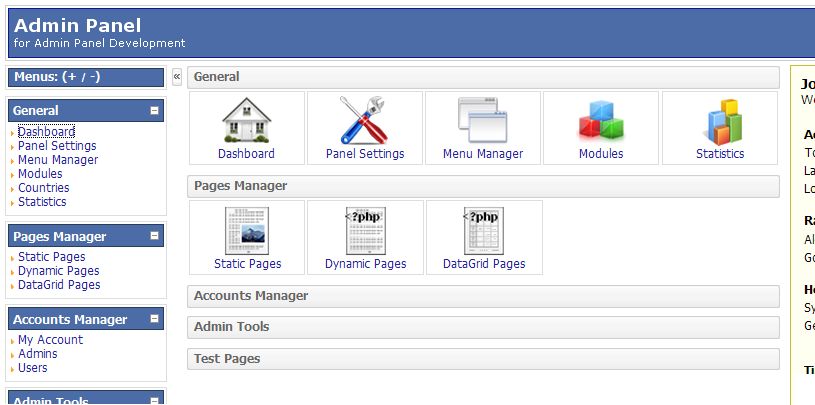Click the Panel Settings tools icon
This screenshot has width=815, height=405.
coord(364,120)
